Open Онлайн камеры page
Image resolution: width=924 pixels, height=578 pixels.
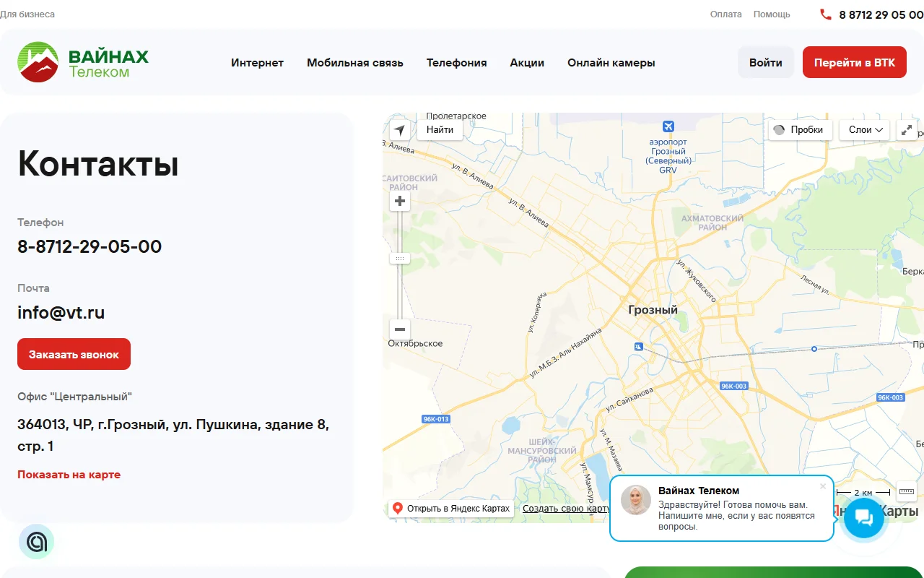611,63
